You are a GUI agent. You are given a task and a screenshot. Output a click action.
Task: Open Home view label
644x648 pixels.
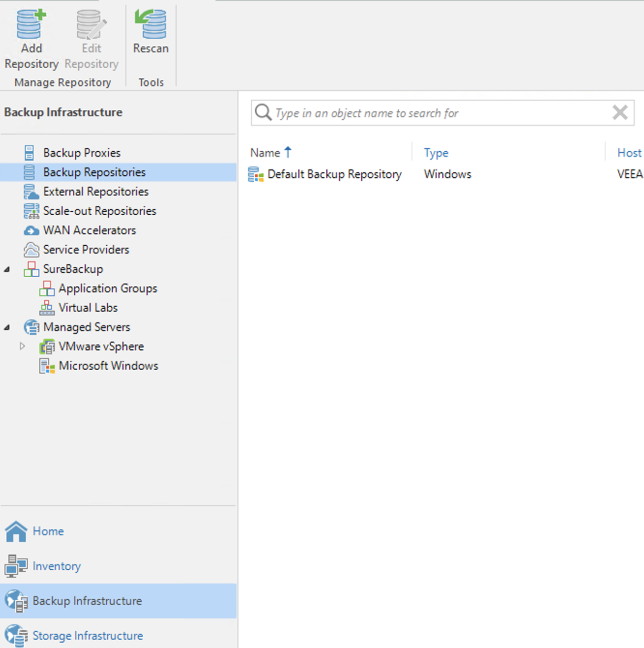(x=48, y=531)
